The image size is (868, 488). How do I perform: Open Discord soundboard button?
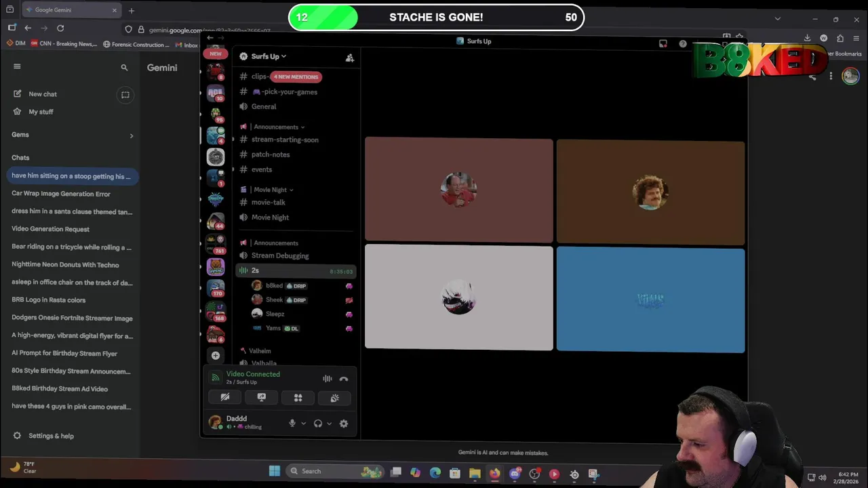pyautogui.click(x=335, y=398)
